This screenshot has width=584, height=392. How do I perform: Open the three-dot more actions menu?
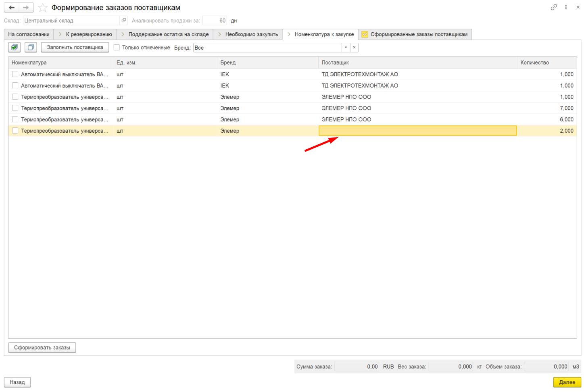(x=566, y=7)
